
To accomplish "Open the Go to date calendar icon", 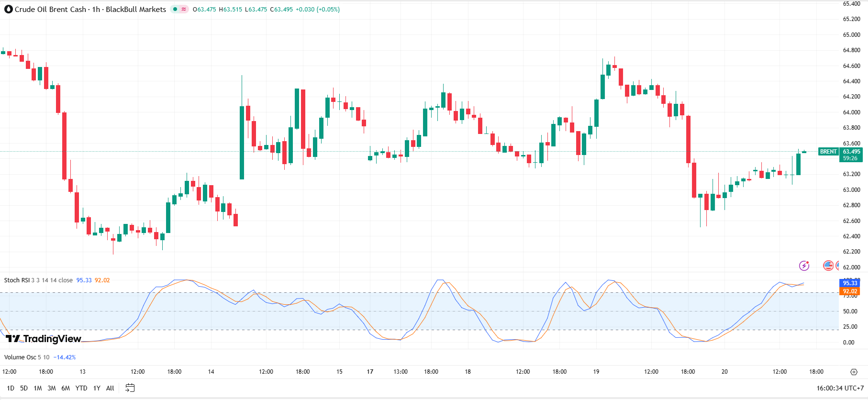I will click(x=130, y=388).
